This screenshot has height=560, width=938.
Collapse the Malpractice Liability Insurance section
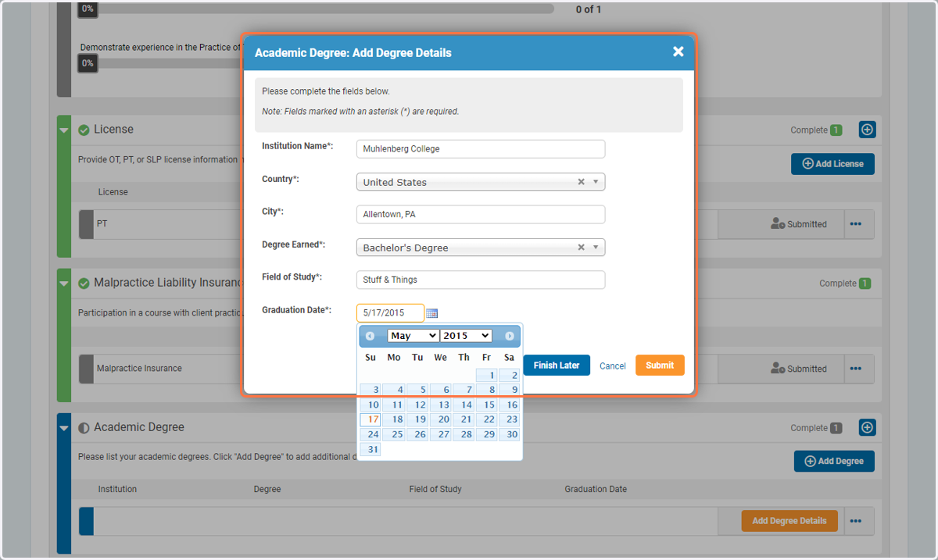pos(64,283)
